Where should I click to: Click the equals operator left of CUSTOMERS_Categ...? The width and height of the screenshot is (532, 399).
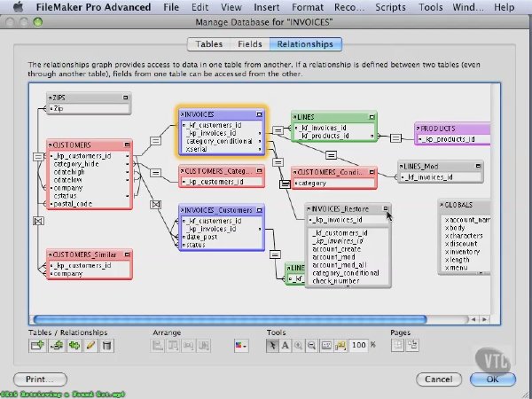click(x=155, y=173)
